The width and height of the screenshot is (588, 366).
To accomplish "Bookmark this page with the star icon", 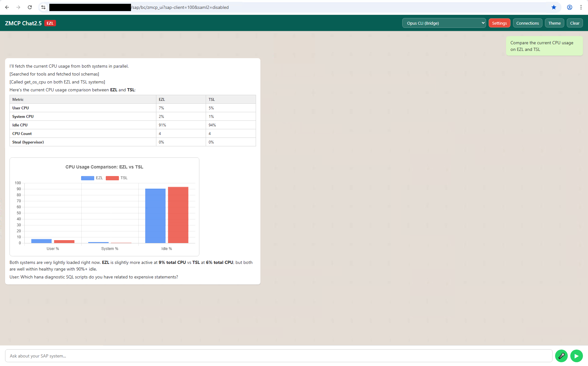I will coord(554,7).
